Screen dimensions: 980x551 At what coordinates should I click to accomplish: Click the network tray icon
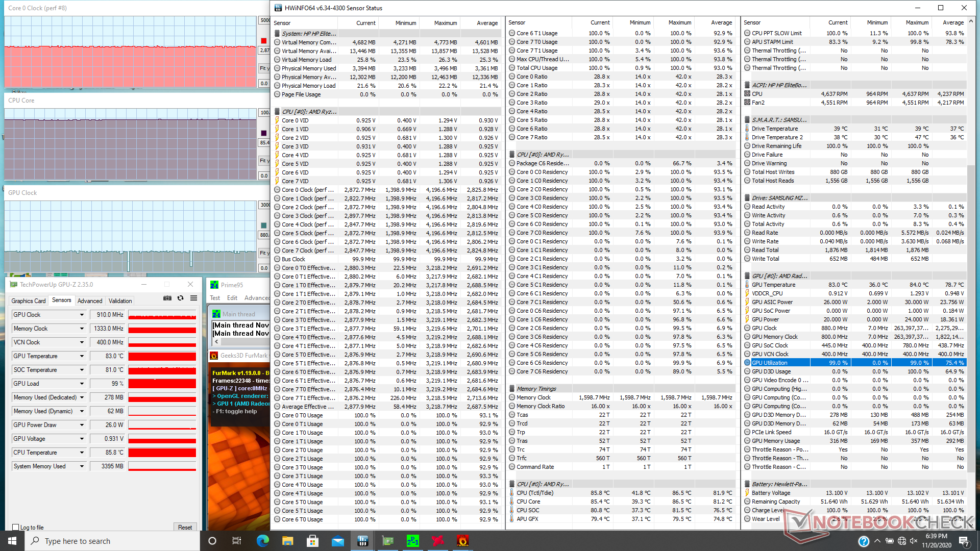pyautogui.click(x=901, y=541)
